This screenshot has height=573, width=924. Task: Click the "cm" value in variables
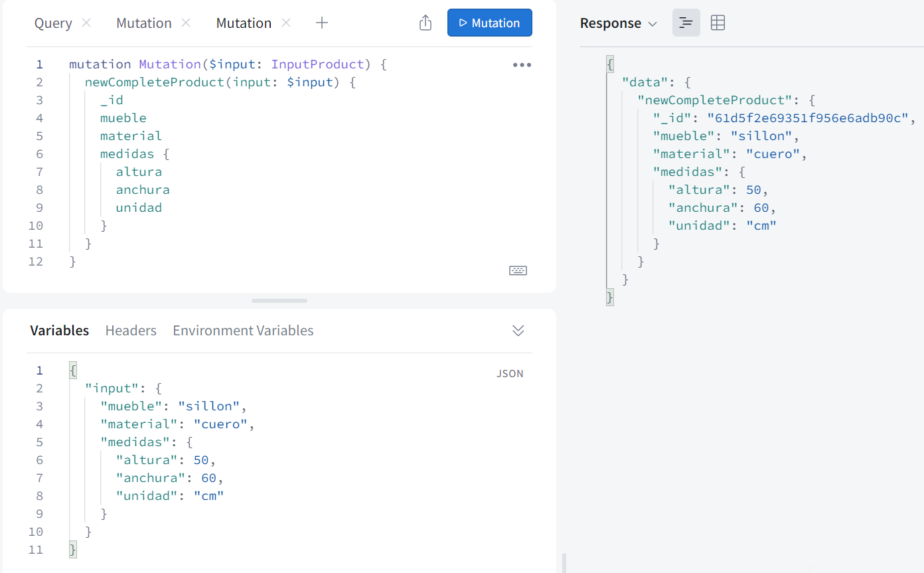(x=208, y=496)
